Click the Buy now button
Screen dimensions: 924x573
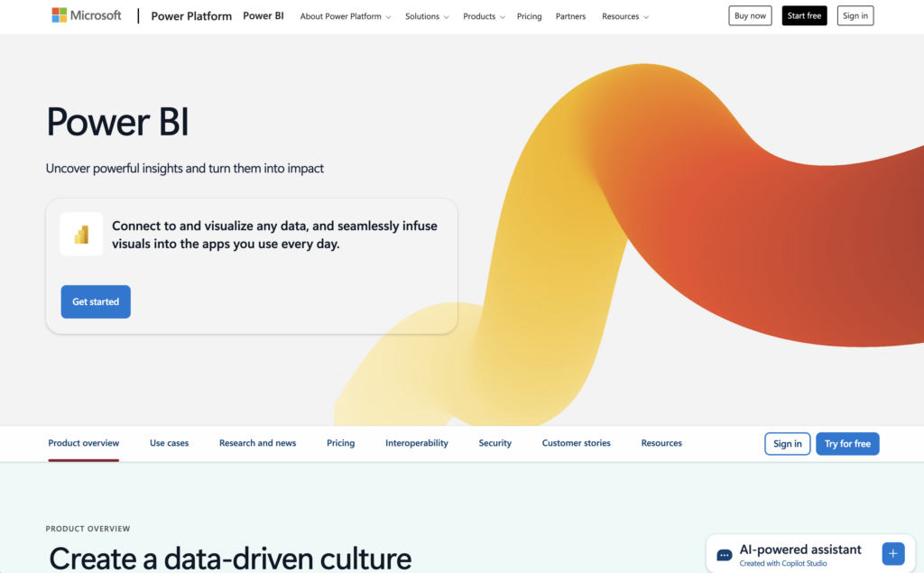750,16
